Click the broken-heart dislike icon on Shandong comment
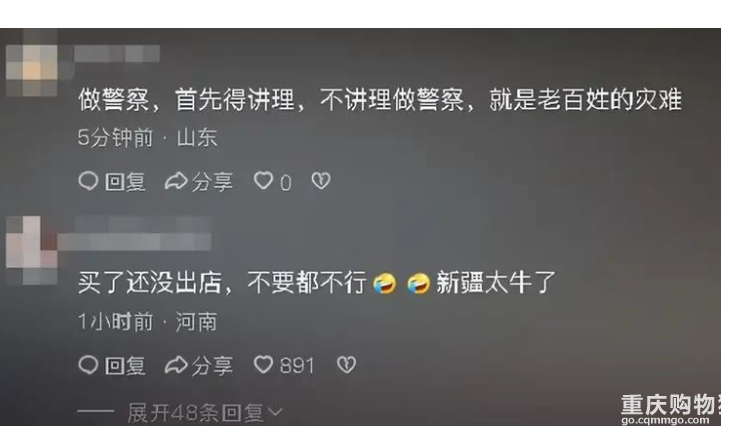 point(321,181)
